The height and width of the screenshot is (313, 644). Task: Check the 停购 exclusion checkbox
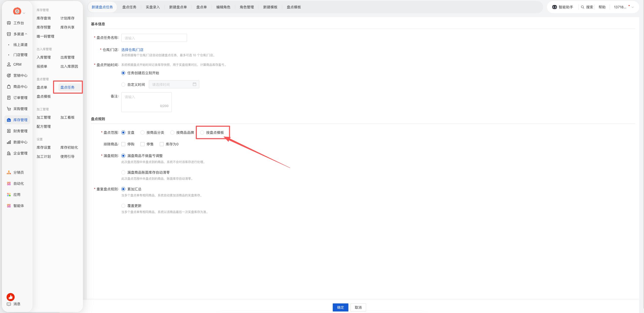coord(123,144)
